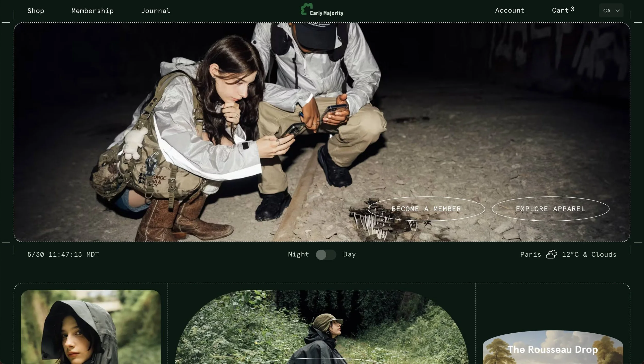Screen dimensions: 644x364
Task: Open the Account page
Action: (x=510, y=11)
